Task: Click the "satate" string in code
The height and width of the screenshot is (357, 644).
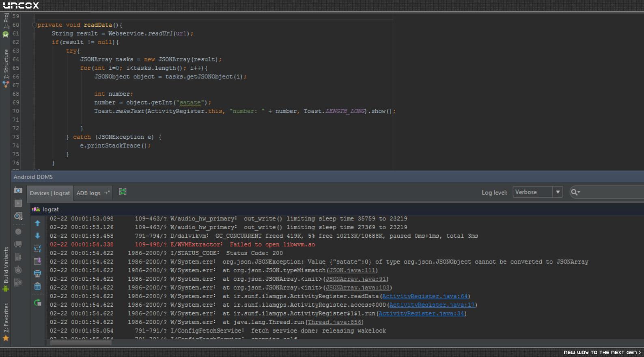Action: coord(190,103)
